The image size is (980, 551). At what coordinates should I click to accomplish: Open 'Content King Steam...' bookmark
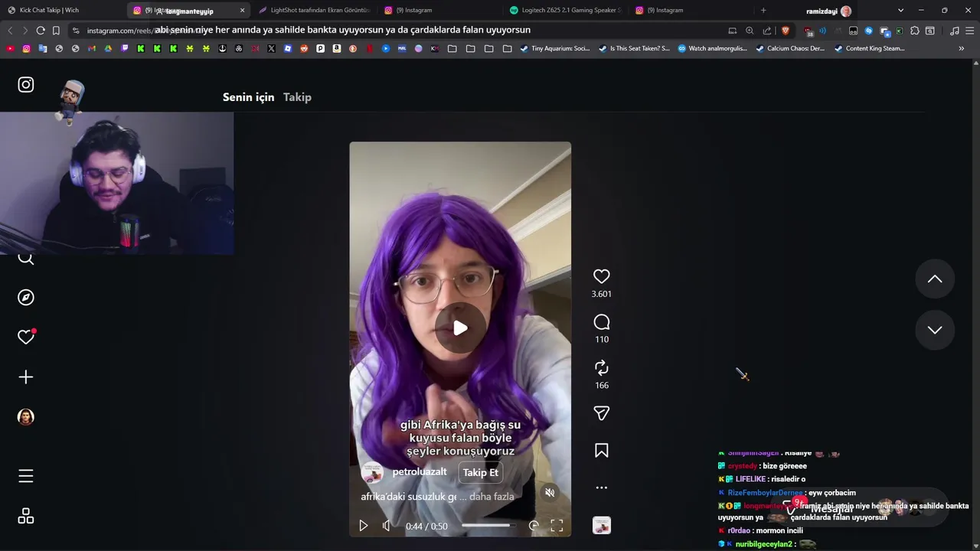click(869, 48)
